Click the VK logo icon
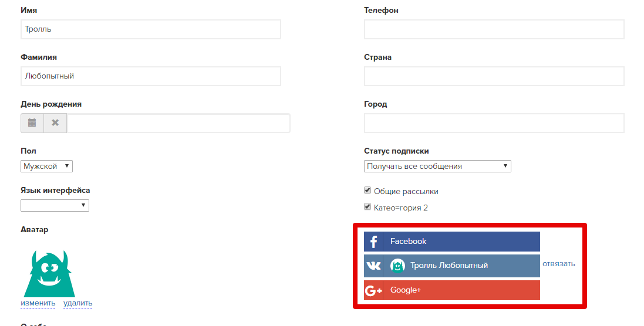Screen dimensions: 644x326 (x=373, y=266)
